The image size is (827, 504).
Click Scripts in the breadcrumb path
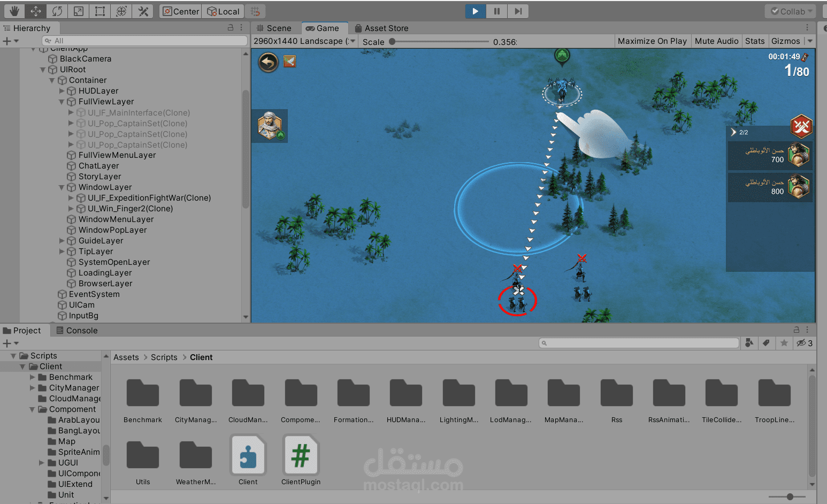tap(164, 357)
